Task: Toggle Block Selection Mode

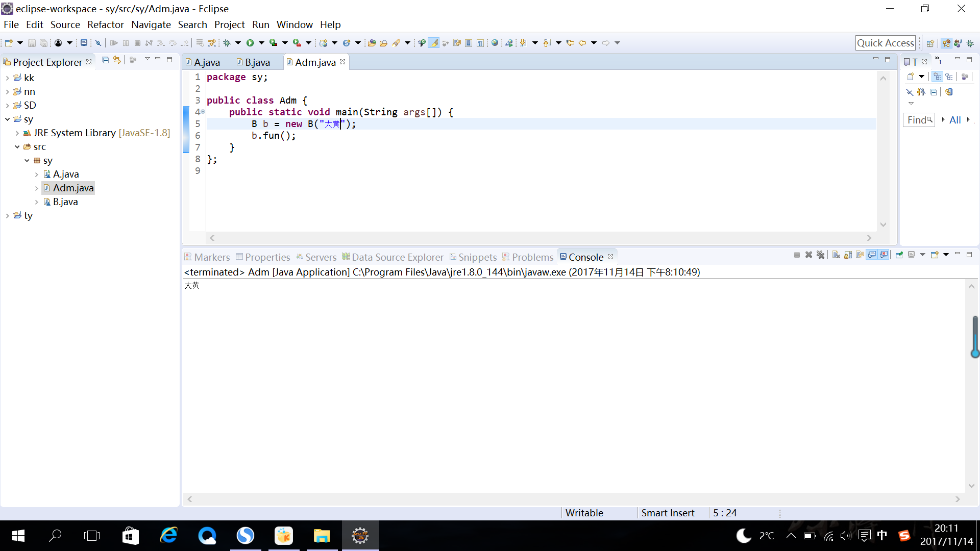Action: (469, 43)
